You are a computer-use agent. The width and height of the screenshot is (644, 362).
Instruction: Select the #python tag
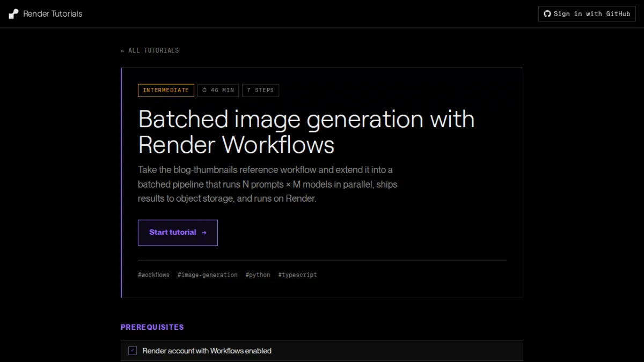pos(258,275)
